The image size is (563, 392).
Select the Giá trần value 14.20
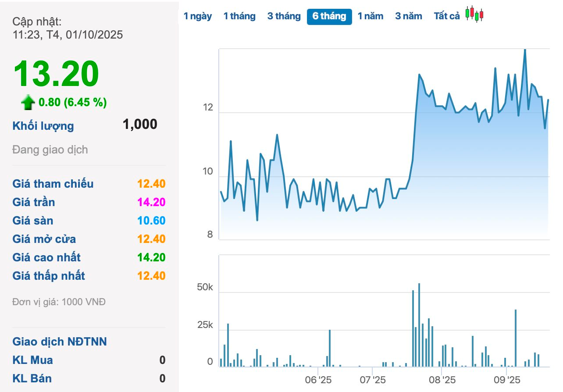[x=151, y=202]
